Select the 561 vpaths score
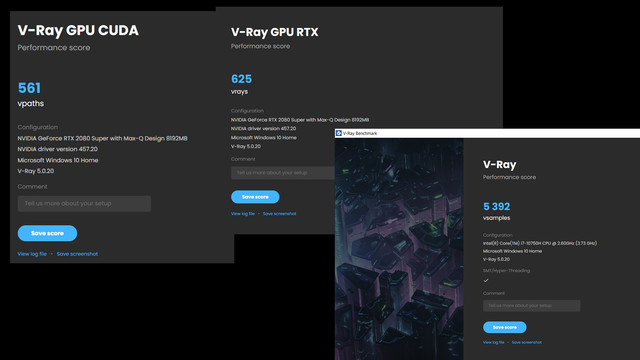 pos(29,88)
